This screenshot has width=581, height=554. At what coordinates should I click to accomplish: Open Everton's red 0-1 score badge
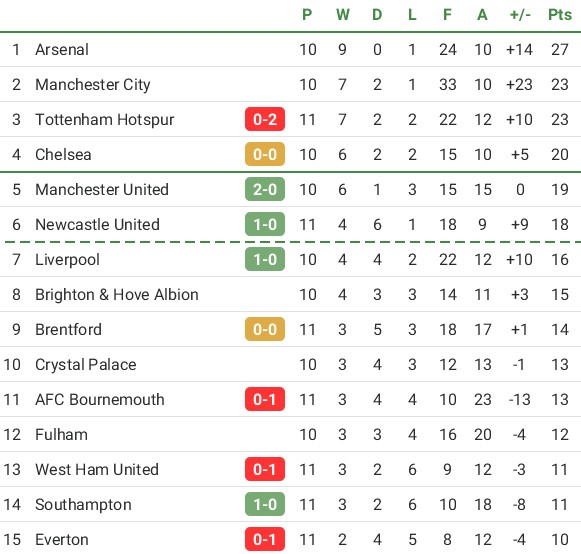[265, 540]
